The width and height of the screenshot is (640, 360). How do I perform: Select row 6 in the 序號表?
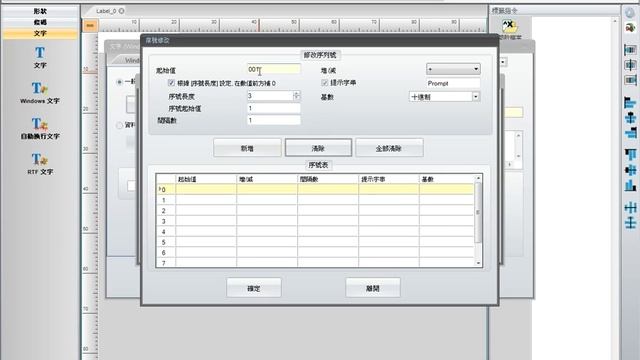(x=315, y=253)
